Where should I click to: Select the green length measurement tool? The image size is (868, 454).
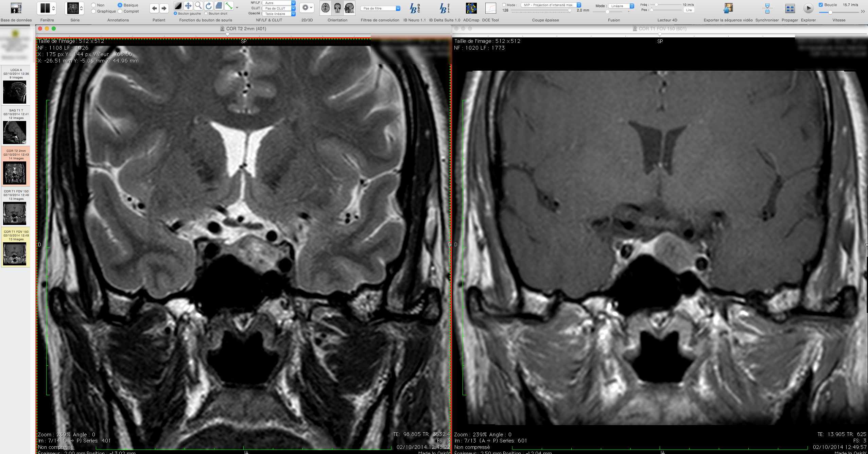229,6
